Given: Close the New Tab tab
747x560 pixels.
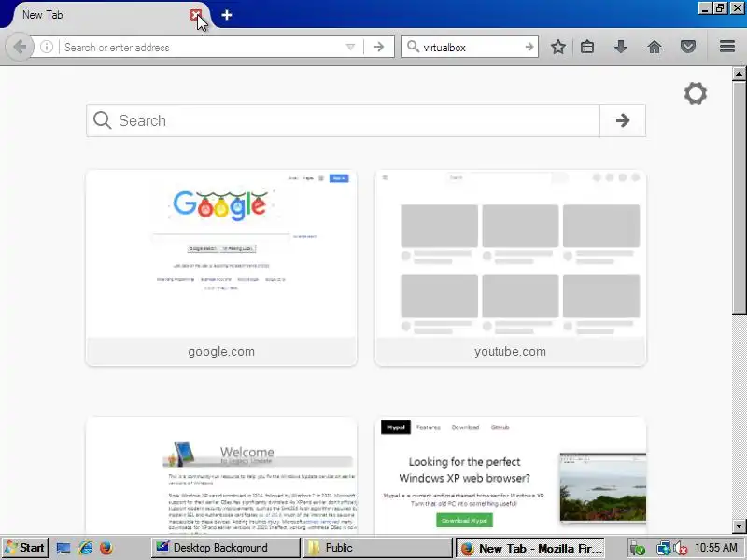Looking at the screenshot, I should (x=195, y=15).
